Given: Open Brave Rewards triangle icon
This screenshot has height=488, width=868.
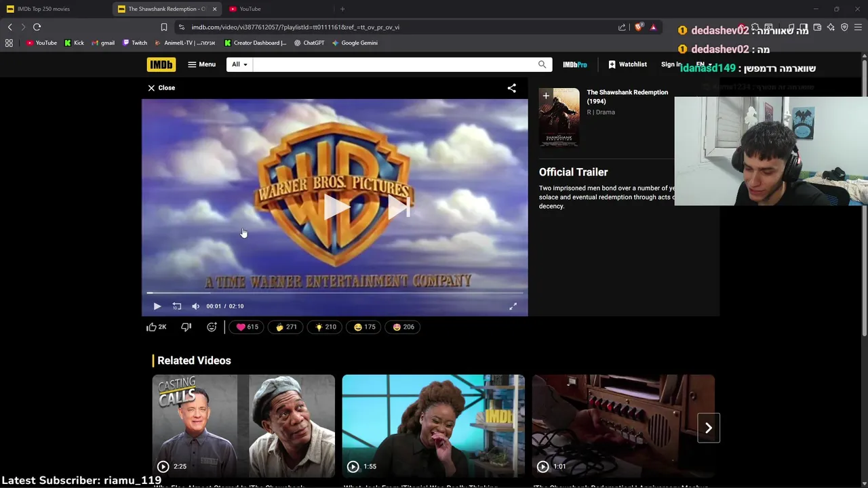Looking at the screenshot, I should click(x=653, y=27).
